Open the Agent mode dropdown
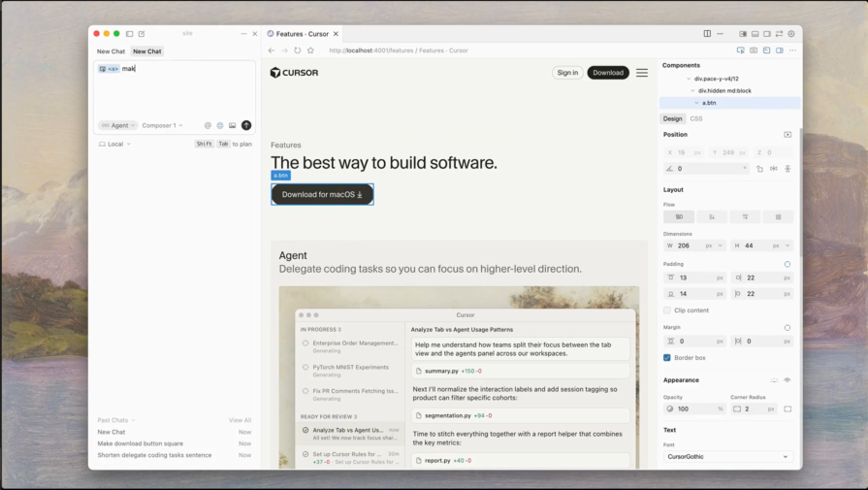This screenshot has height=490, width=868. (x=118, y=126)
